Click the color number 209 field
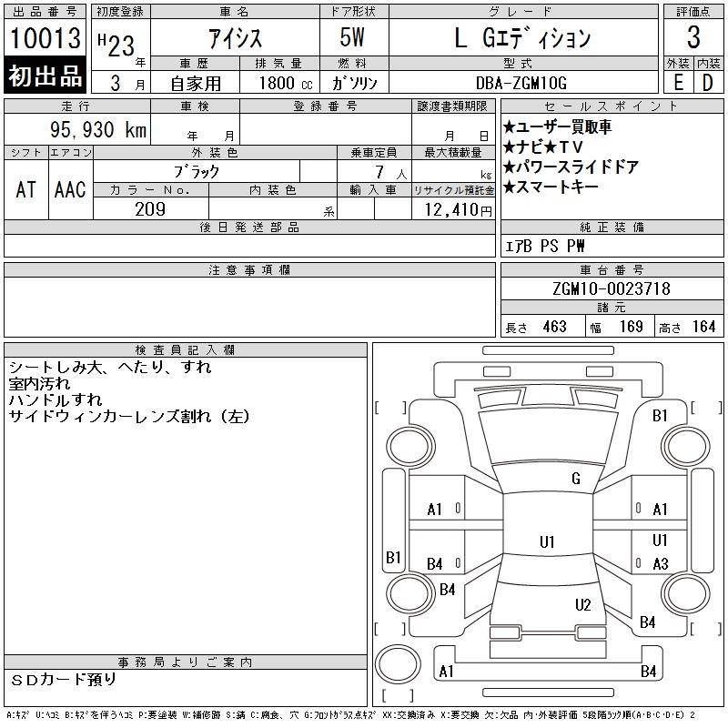This screenshot has width=728, height=728. (x=150, y=209)
